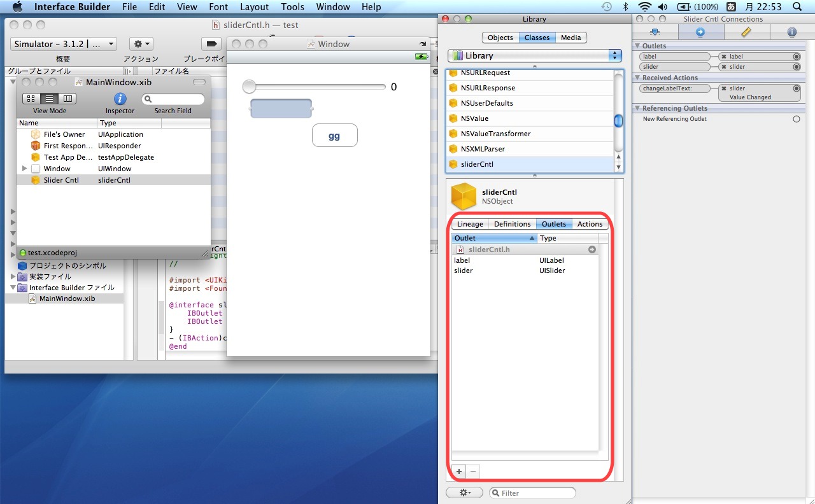Switch MainWindow.xib to list view mode
Viewport: 815px width, 504px height.
coord(49,99)
